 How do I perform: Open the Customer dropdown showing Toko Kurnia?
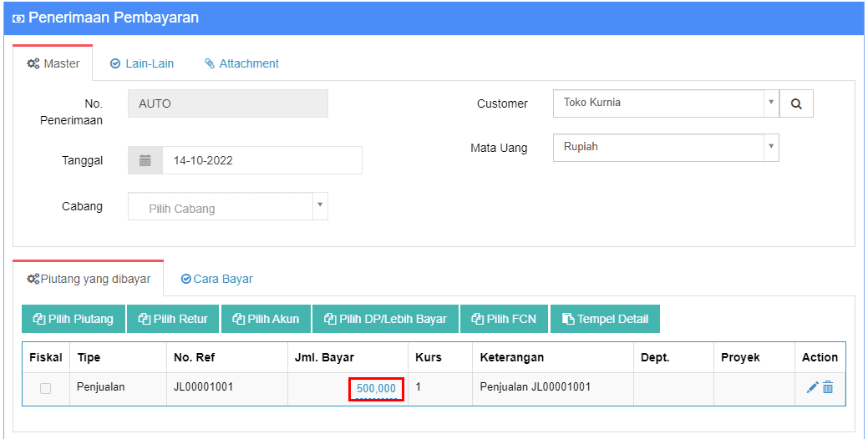[x=665, y=103]
